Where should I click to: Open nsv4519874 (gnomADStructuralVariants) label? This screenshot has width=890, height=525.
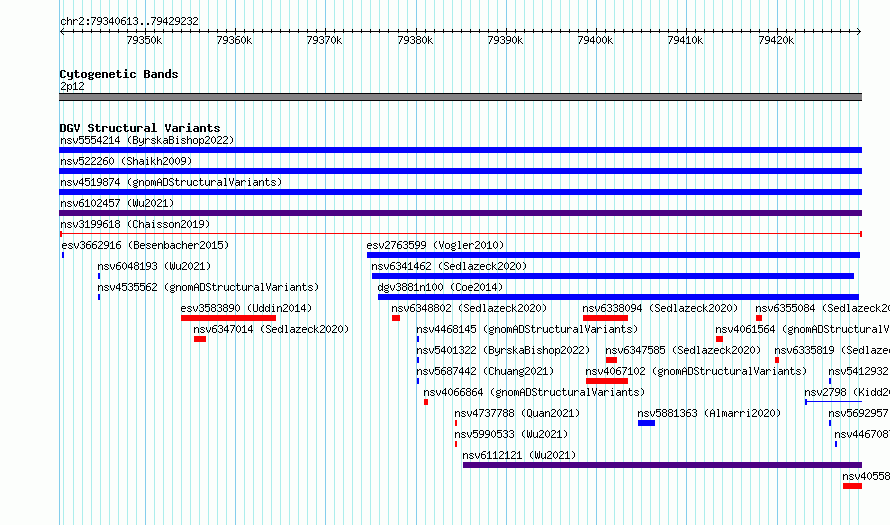[x=171, y=182]
